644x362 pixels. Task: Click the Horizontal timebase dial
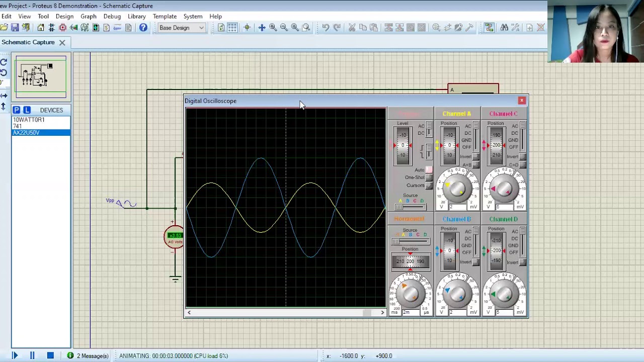click(x=410, y=293)
